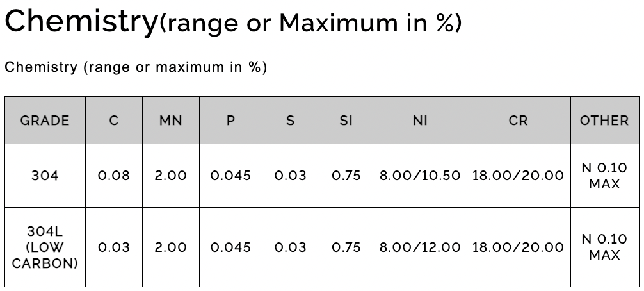This screenshot has height=291, width=644.
Task: Click the Chemistry subtitle text
Action: click(x=135, y=67)
